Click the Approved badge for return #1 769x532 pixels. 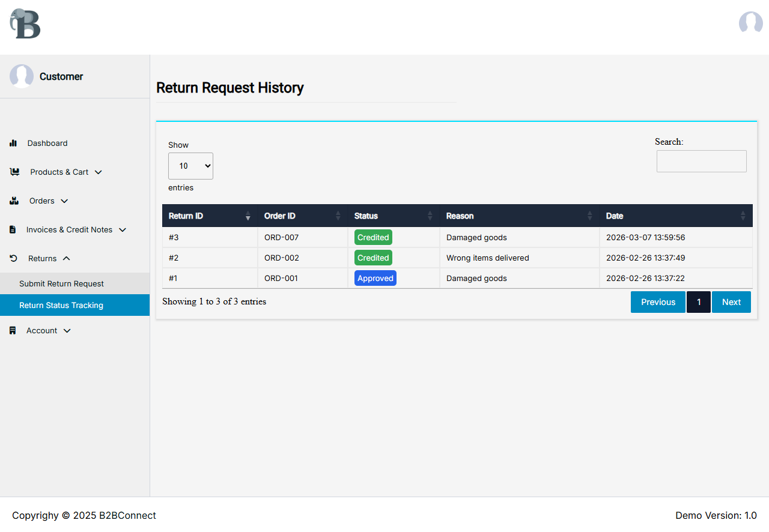tap(375, 278)
